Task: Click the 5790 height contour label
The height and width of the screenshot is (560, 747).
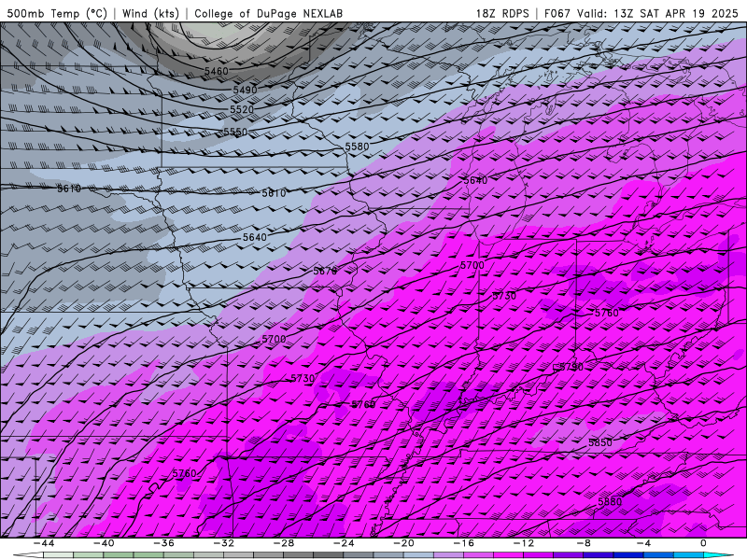Action: tap(571, 367)
